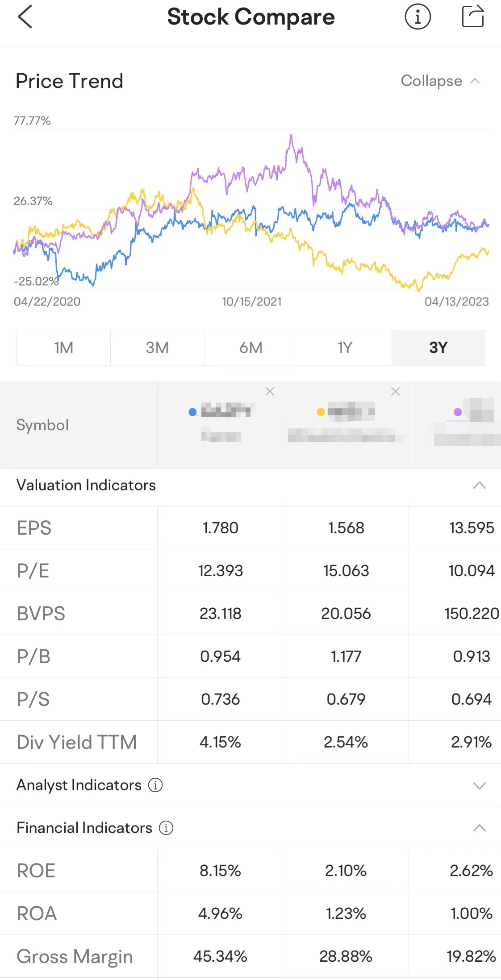Remove the yellow-dot stock column

pos(395,391)
